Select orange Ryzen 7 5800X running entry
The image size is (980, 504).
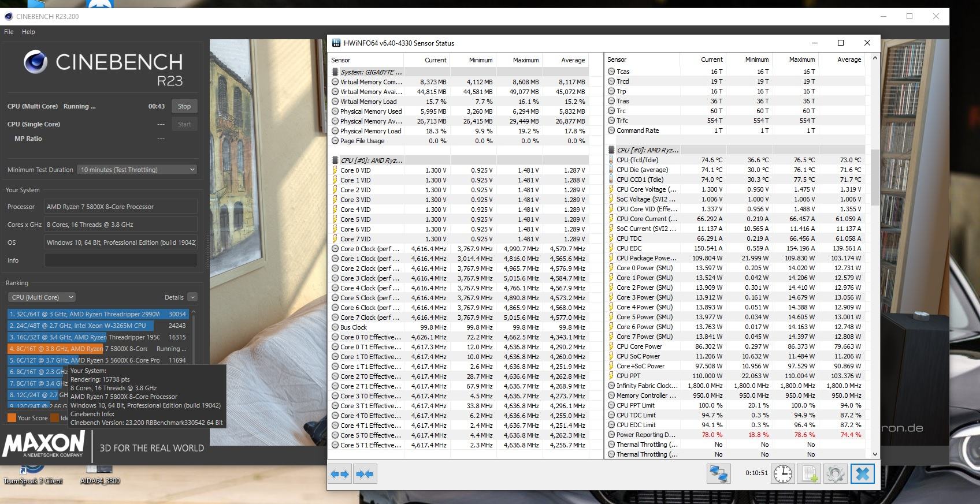(98, 349)
